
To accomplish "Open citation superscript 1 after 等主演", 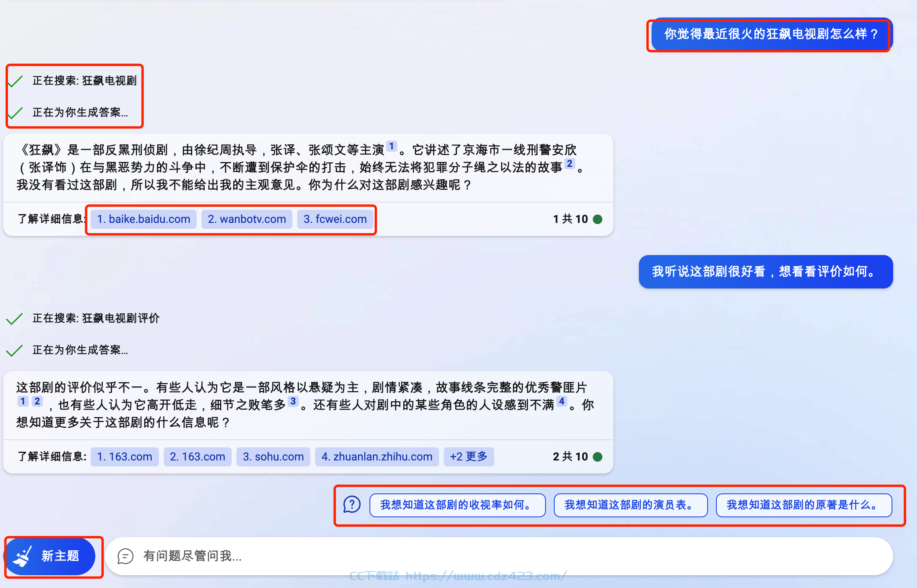I will [391, 146].
